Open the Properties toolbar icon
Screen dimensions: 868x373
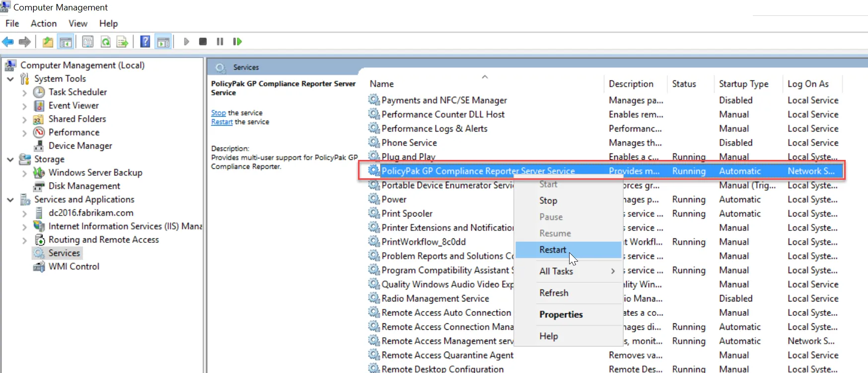[88, 42]
